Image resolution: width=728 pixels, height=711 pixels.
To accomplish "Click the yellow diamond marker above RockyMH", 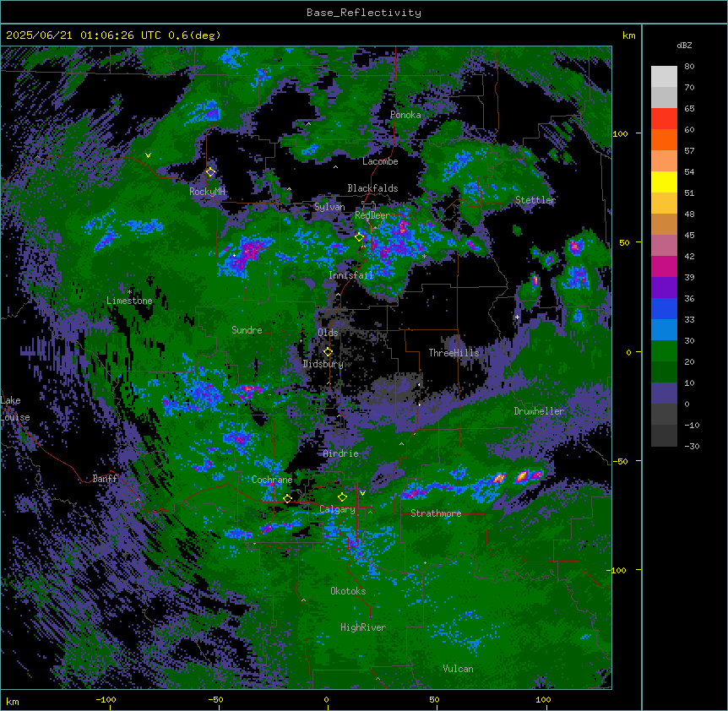I will tap(210, 172).
